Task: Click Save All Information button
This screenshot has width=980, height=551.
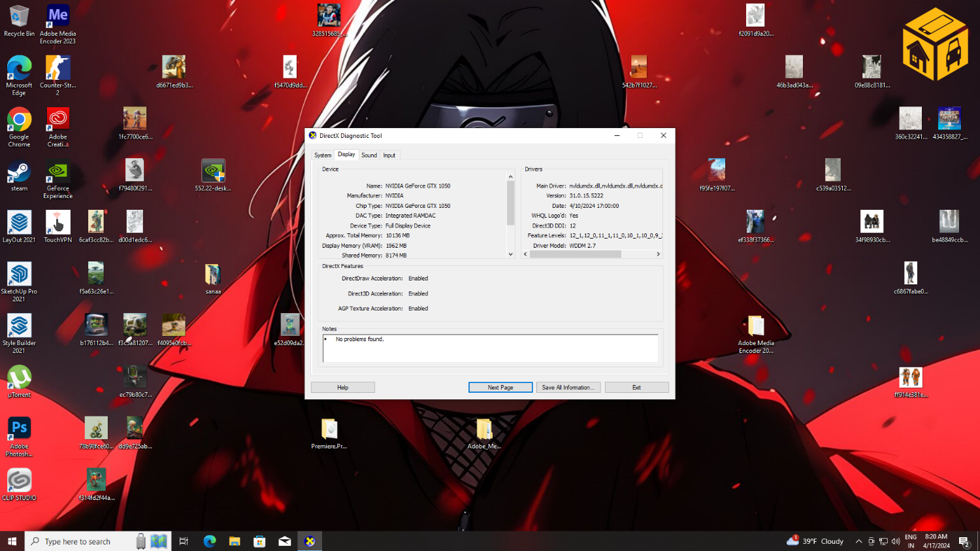Action: coord(568,388)
